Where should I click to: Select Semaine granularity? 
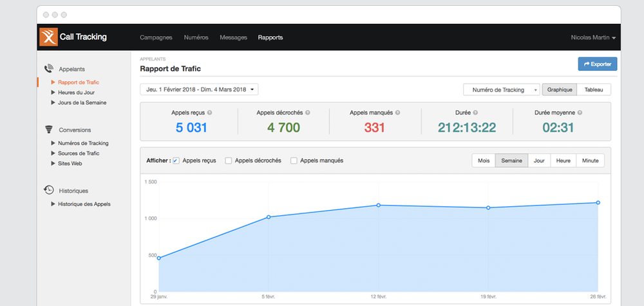click(511, 160)
